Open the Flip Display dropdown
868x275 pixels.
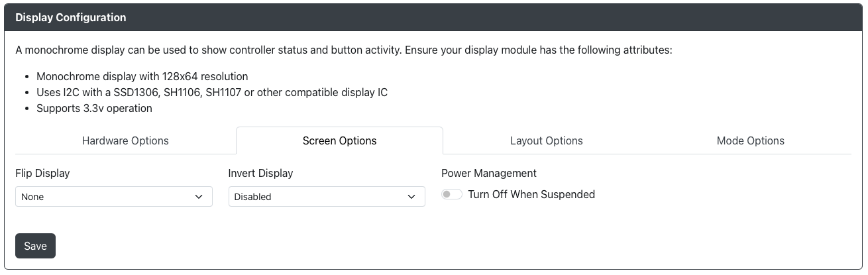(x=114, y=197)
